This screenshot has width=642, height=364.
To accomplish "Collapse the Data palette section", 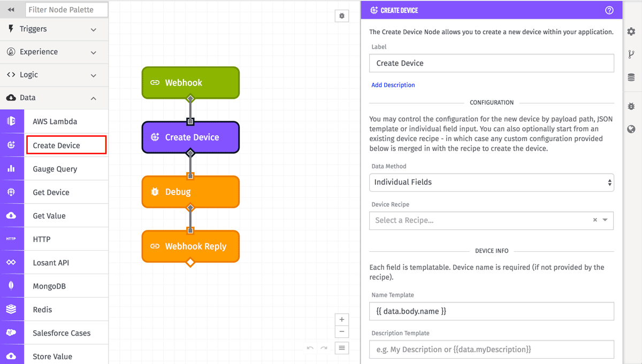I will 54,98.
